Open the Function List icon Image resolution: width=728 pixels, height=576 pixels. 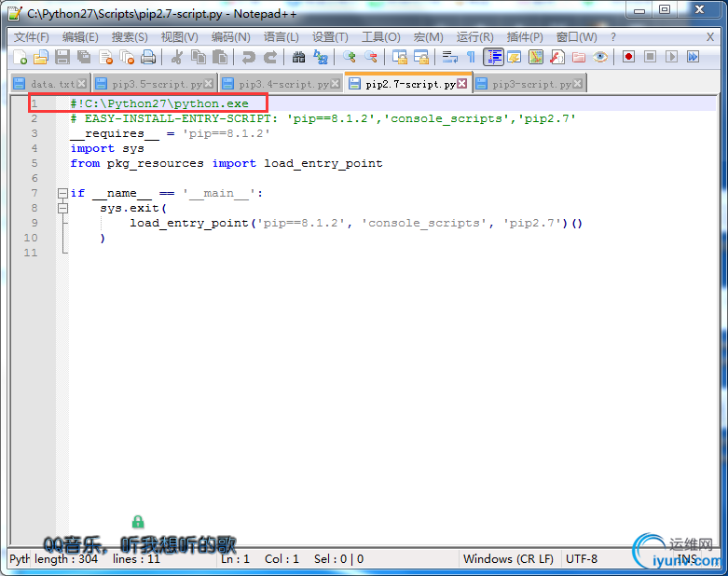click(x=557, y=57)
